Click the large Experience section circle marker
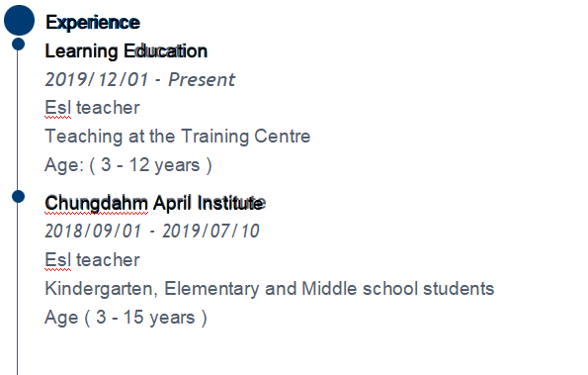 pyautogui.click(x=19, y=20)
